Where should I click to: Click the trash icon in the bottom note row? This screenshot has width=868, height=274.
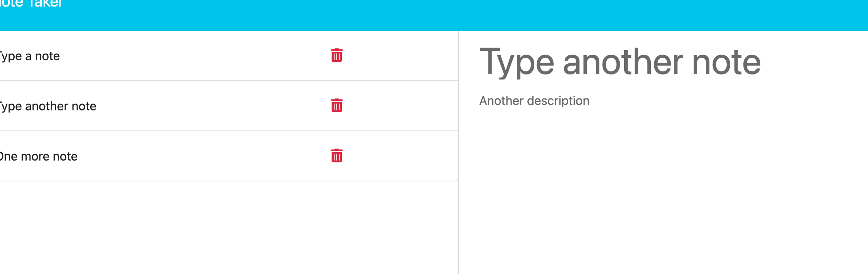click(336, 156)
